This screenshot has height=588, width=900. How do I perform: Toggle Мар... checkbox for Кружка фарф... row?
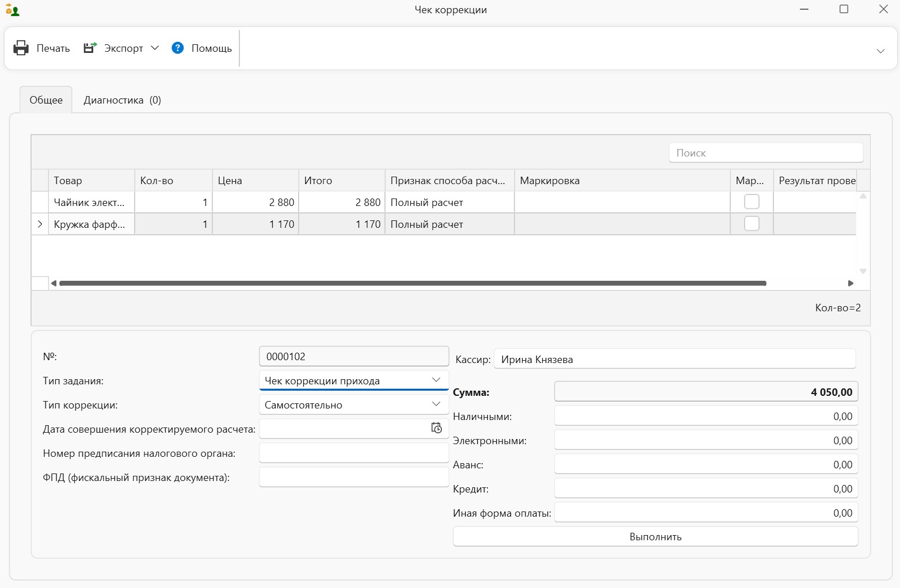pos(752,223)
